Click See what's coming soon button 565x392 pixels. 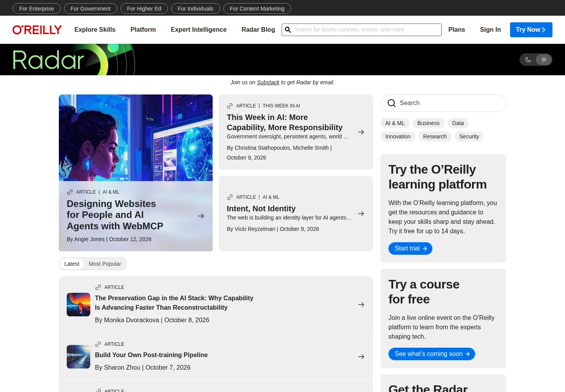point(432,354)
